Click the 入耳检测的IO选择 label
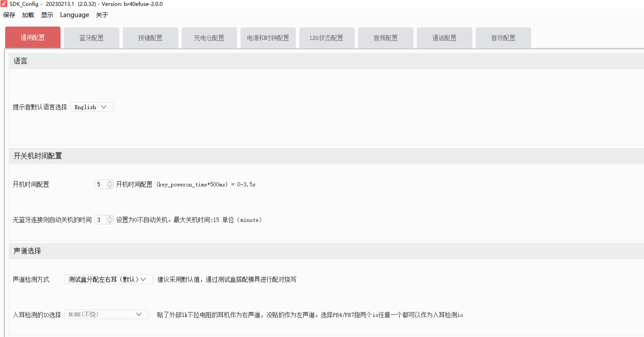The image size is (644, 337). (x=37, y=315)
